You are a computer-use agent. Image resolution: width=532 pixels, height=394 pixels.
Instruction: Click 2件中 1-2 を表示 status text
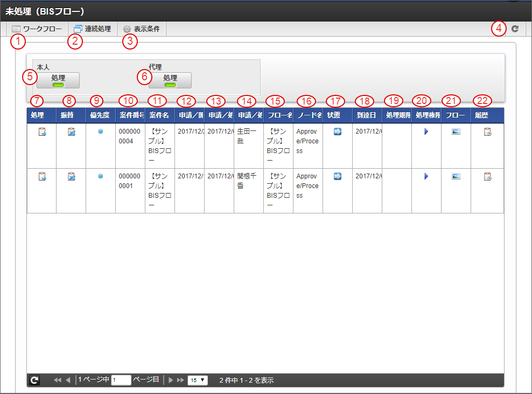point(246,381)
